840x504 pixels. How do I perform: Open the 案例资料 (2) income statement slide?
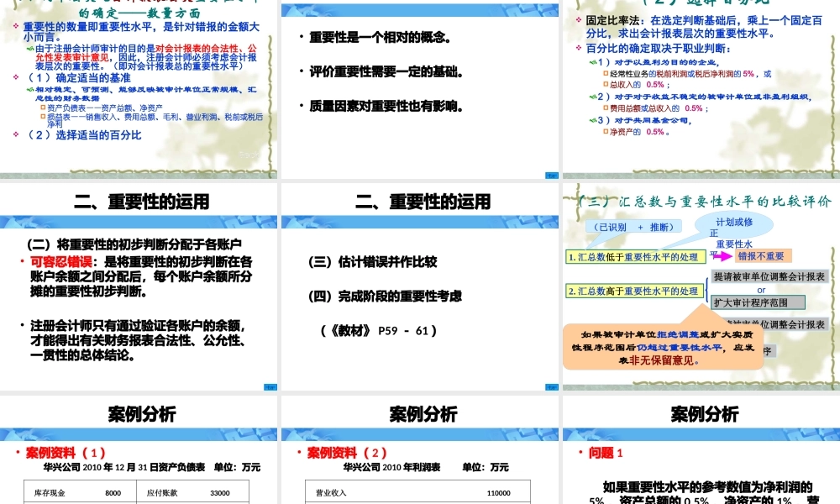pos(420,450)
